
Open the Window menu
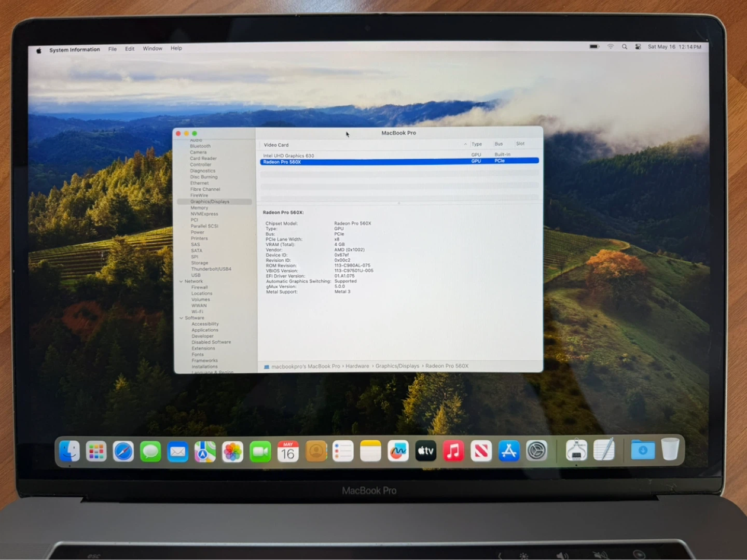(x=153, y=48)
